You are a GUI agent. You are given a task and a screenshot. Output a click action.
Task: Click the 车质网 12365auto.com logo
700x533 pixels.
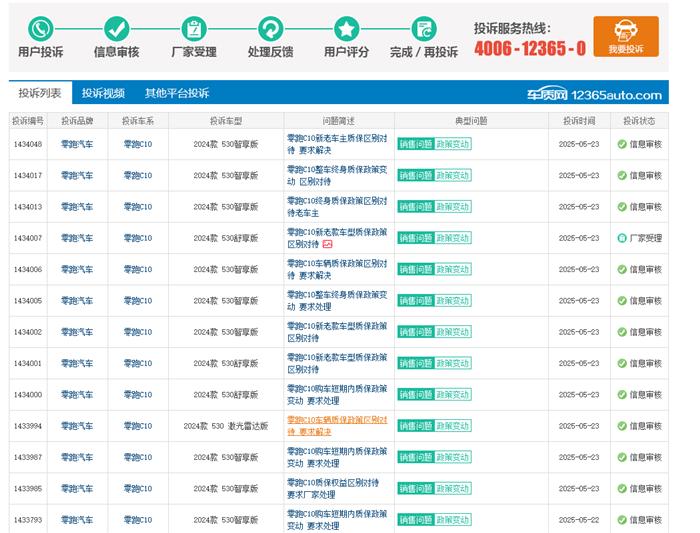pyautogui.click(x=594, y=95)
